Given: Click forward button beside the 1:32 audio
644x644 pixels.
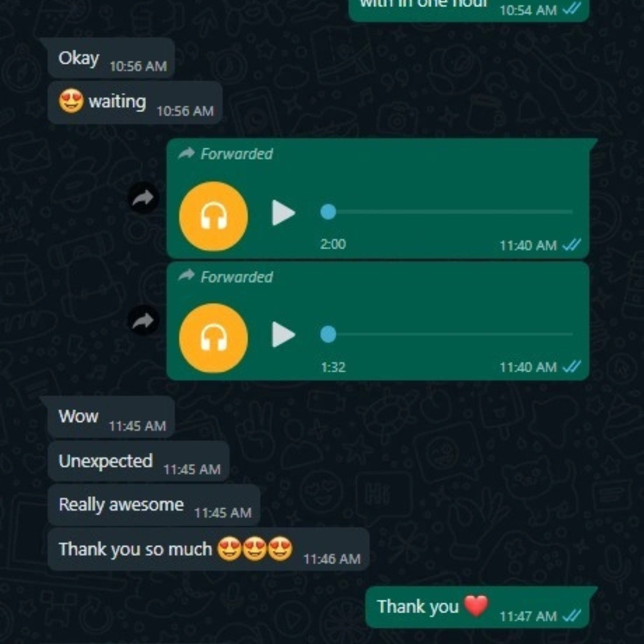Looking at the screenshot, I should click(143, 320).
